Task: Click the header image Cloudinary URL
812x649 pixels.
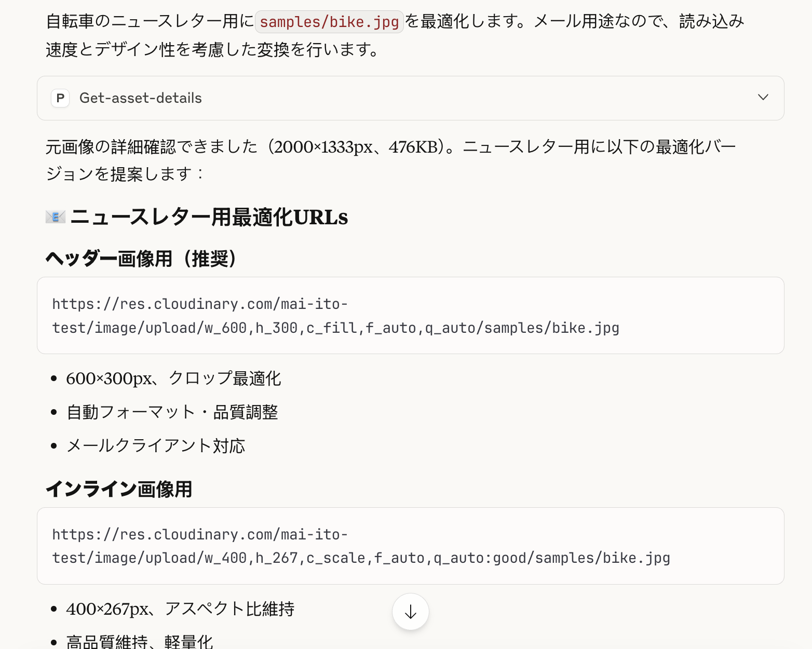Action: click(335, 316)
